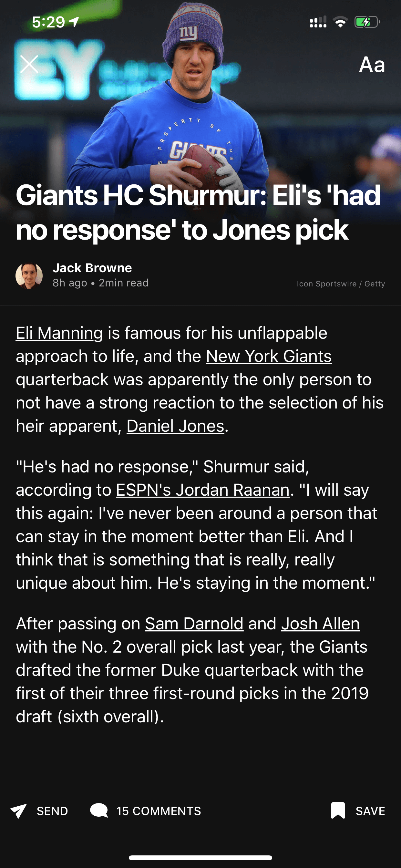The width and height of the screenshot is (401, 868).
Task: Tap the paper plane Send icon
Action: click(x=18, y=811)
